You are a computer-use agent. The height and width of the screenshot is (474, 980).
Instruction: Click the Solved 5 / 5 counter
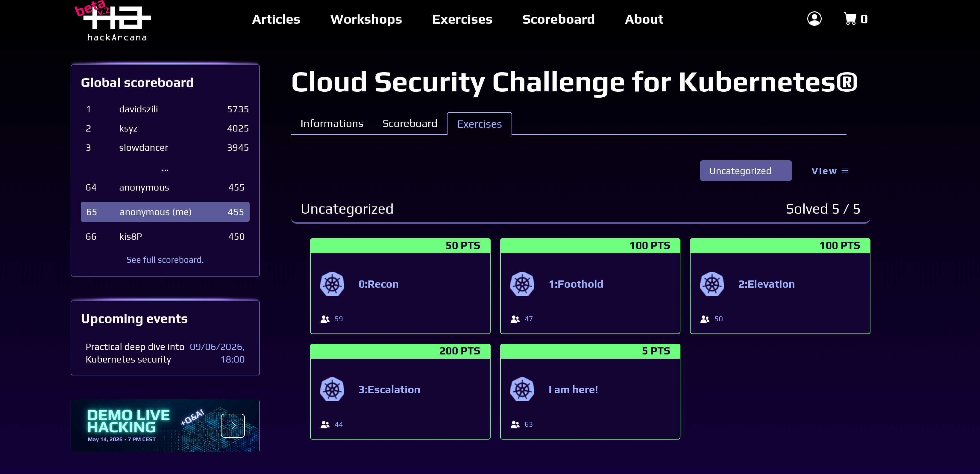[x=823, y=209]
